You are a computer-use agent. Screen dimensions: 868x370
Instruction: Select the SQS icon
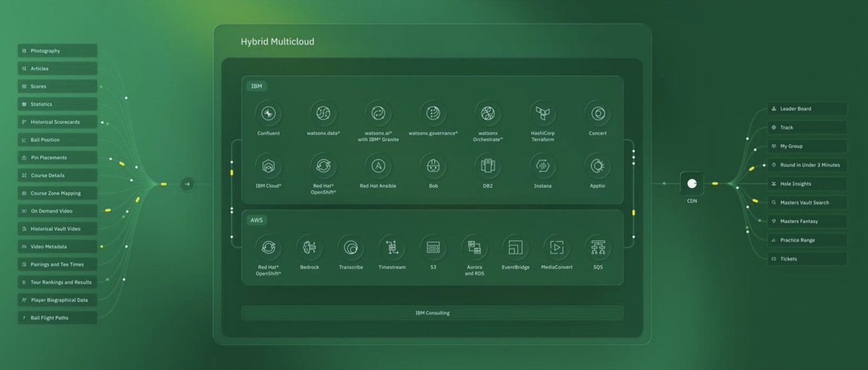[x=598, y=247]
